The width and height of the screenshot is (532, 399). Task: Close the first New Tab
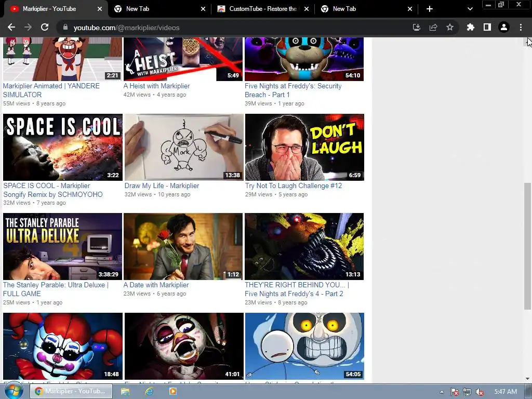pyautogui.click(x=203, y=9)
